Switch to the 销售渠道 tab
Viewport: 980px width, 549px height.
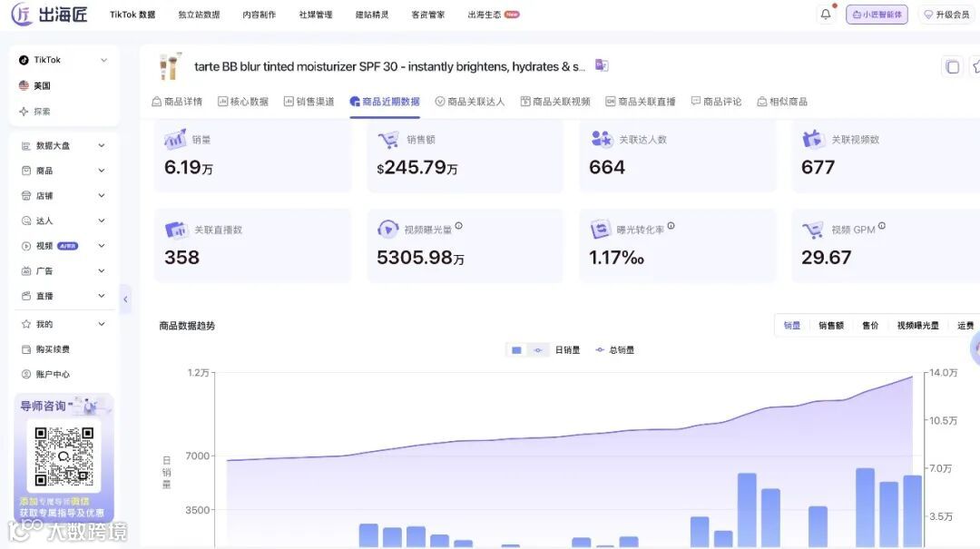coord(309,102)
